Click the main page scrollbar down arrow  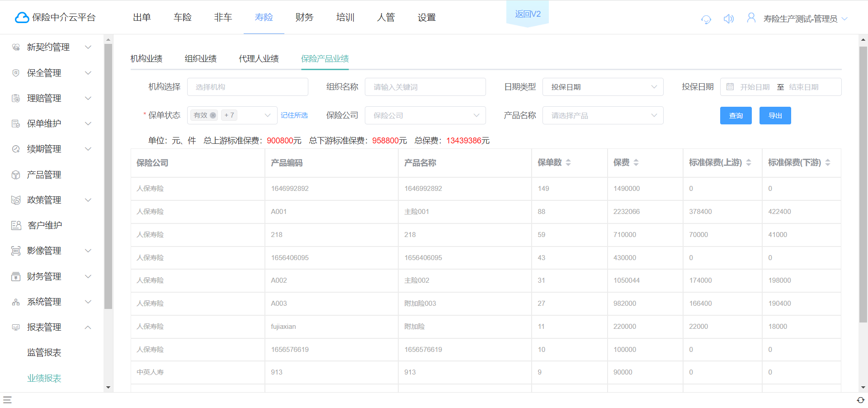coord(863,388)
